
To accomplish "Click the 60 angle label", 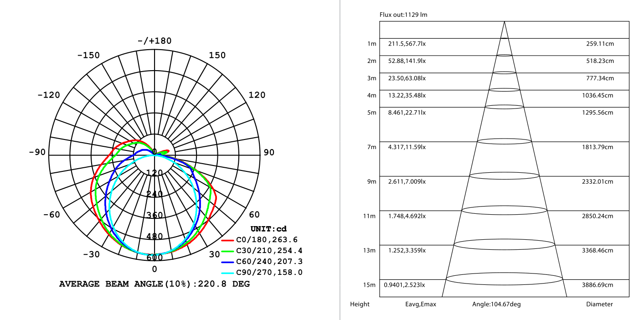I will (254, 215).
